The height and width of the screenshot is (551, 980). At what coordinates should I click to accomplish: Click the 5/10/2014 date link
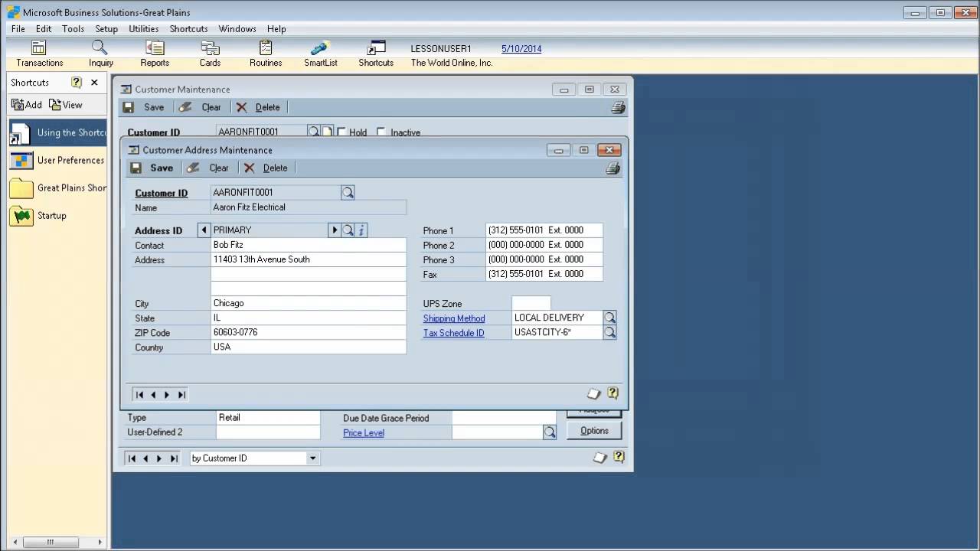pos(521,49)
